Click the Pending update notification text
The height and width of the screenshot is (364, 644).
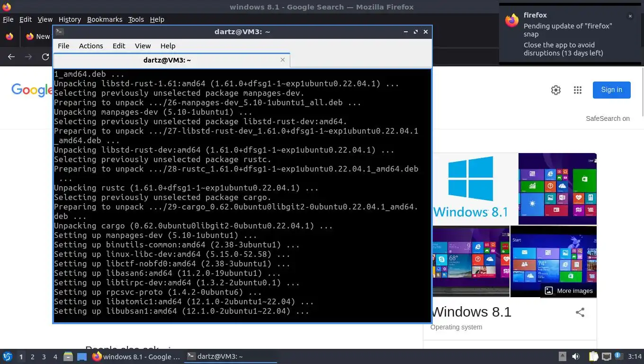point(568,30)
